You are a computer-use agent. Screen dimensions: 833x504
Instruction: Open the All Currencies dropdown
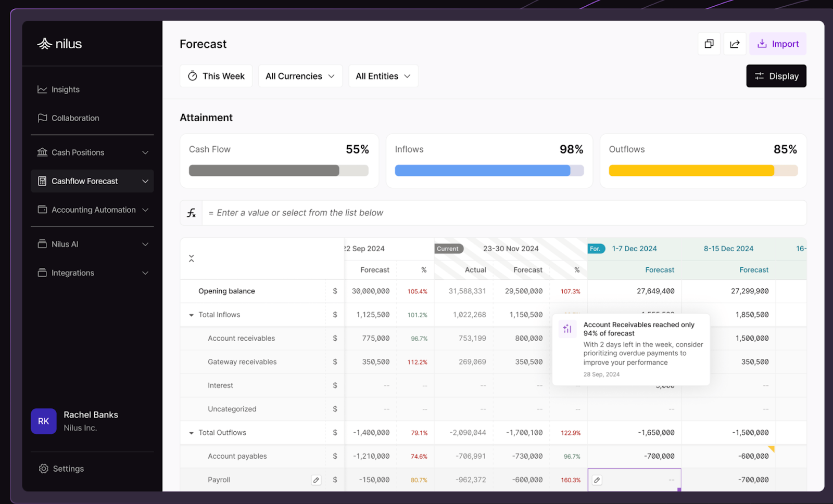tap(300, 76)
